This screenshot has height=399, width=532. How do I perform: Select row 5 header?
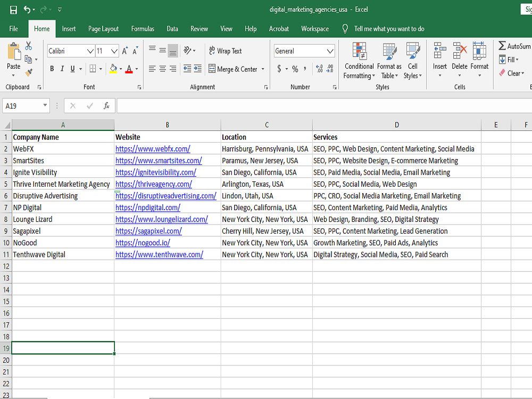(x=6, y=184)
